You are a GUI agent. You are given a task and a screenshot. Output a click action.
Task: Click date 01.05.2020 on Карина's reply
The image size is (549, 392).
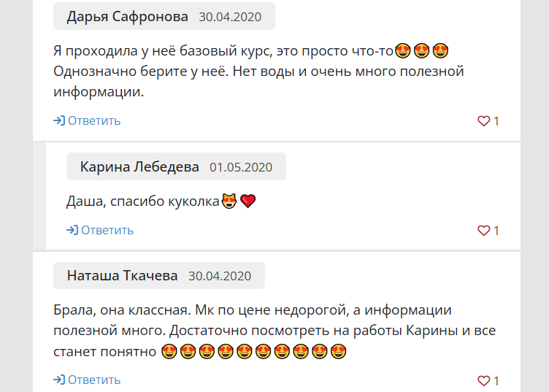241,167
